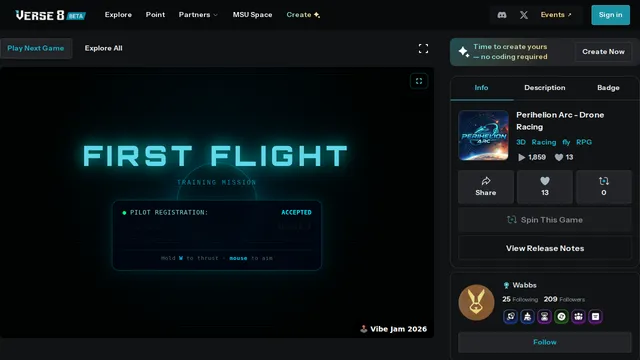Click the Pilot Registration panel in the game
The image size is (640, 360).
click(217, 235)
